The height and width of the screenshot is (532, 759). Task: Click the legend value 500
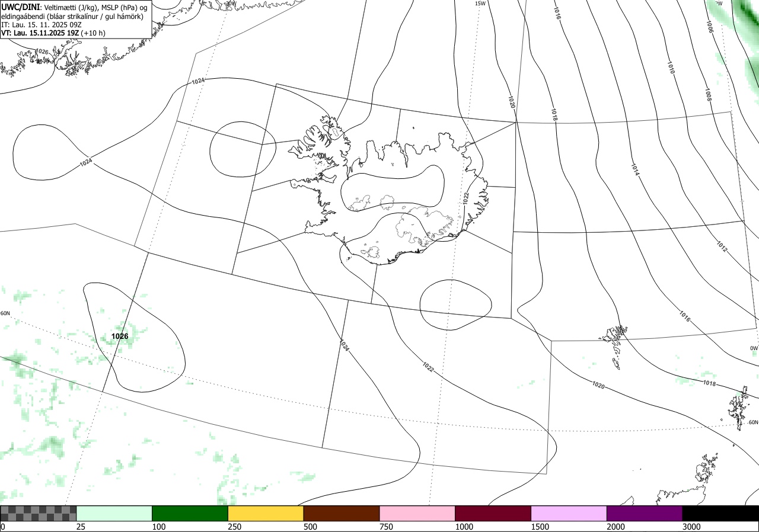tap(310, 527)
